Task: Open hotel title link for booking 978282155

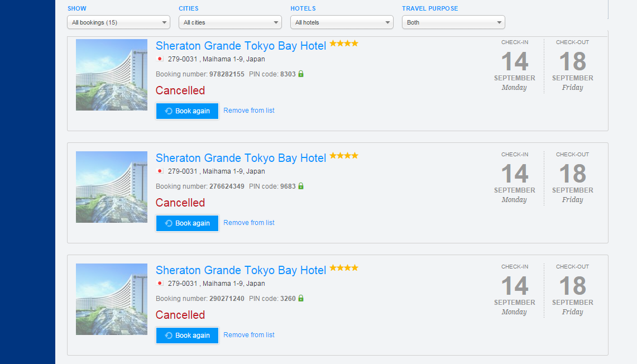Action: click(241, 46)
